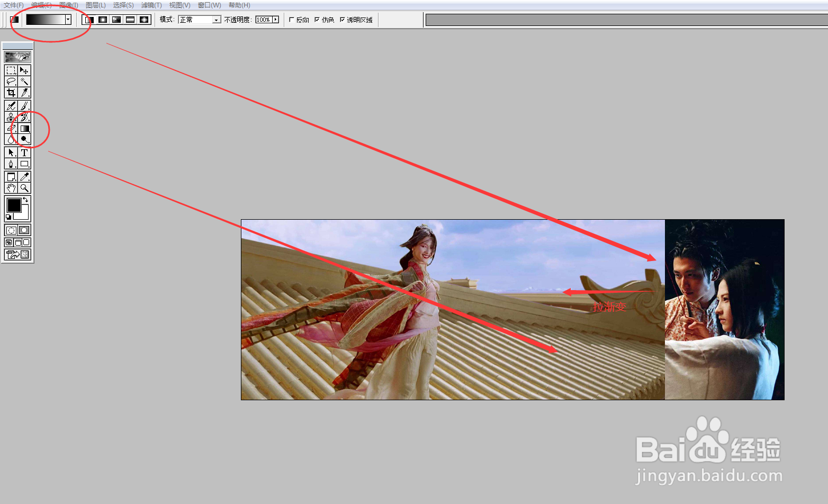
Task: Toggle the 仿色 (Dither) checkbox
Action: click(317, 20)
